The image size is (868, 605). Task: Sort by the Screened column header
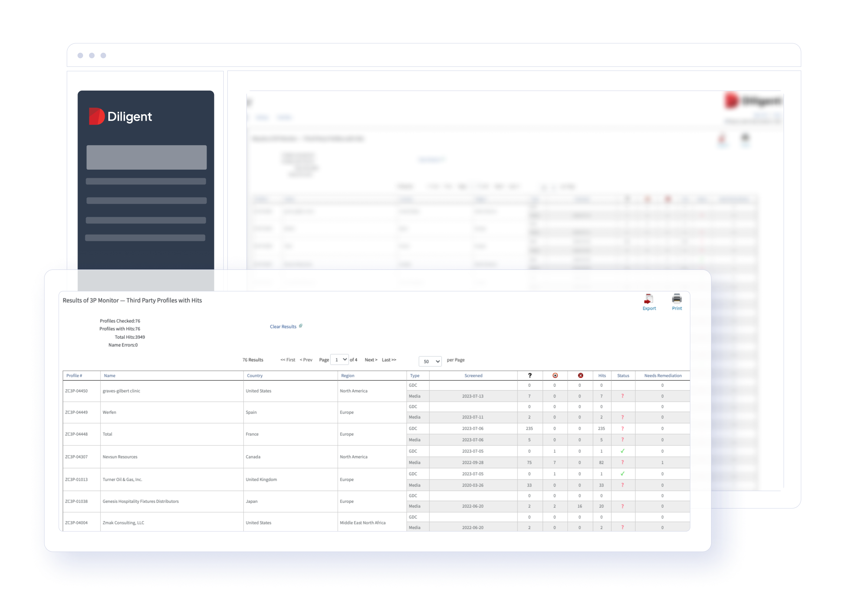click(473, 376)
